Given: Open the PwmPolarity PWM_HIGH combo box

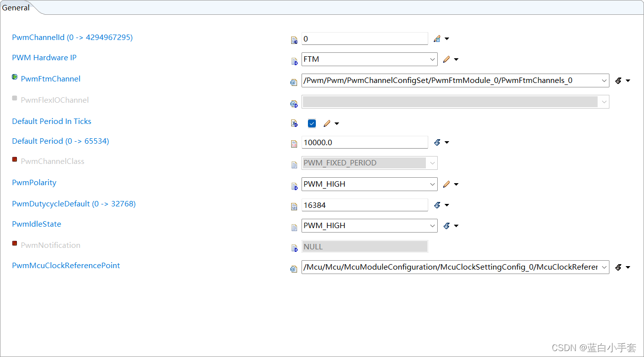Looking at the screenshot, I should click(369, 184).
